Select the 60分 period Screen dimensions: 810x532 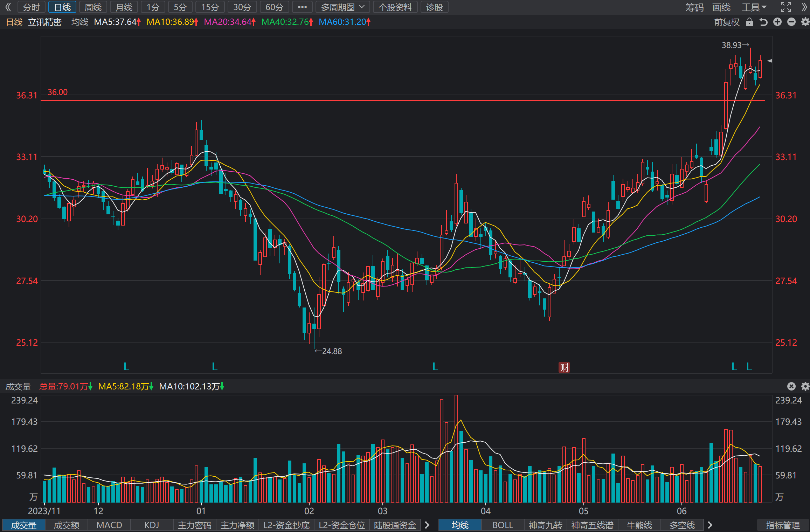[275, 7]
